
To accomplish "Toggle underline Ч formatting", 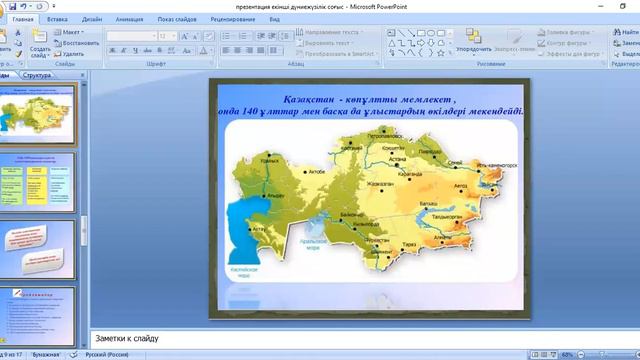I will tap(136, 50).
